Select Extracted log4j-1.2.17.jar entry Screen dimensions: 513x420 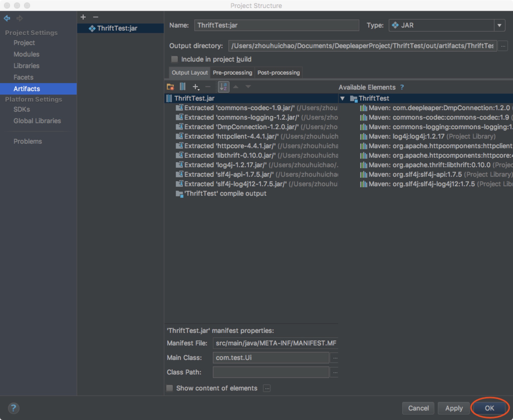coord(256,165)
